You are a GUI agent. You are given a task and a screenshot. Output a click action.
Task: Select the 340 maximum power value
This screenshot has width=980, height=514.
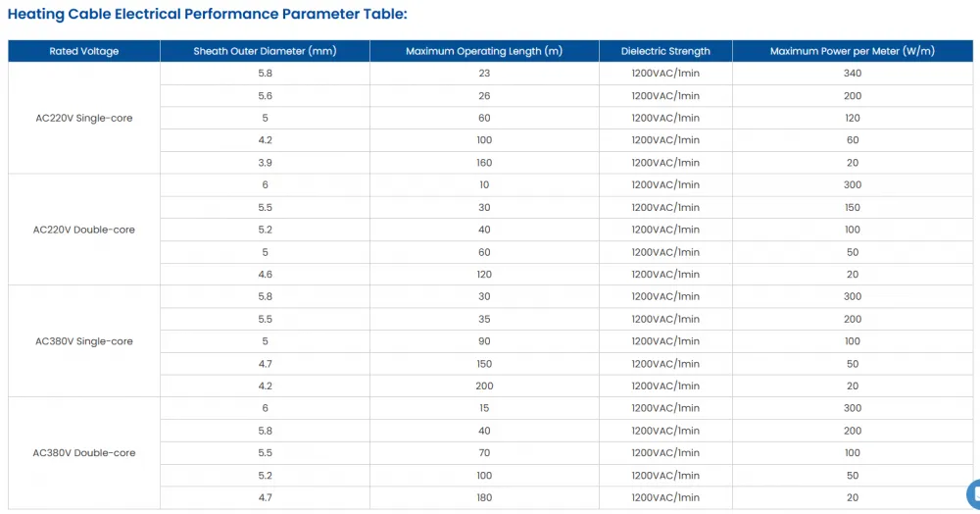tap(853, 74)
